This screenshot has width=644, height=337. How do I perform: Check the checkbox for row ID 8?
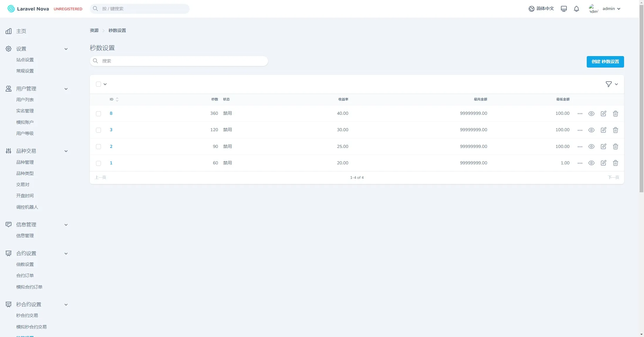click(x=98, y=114)
